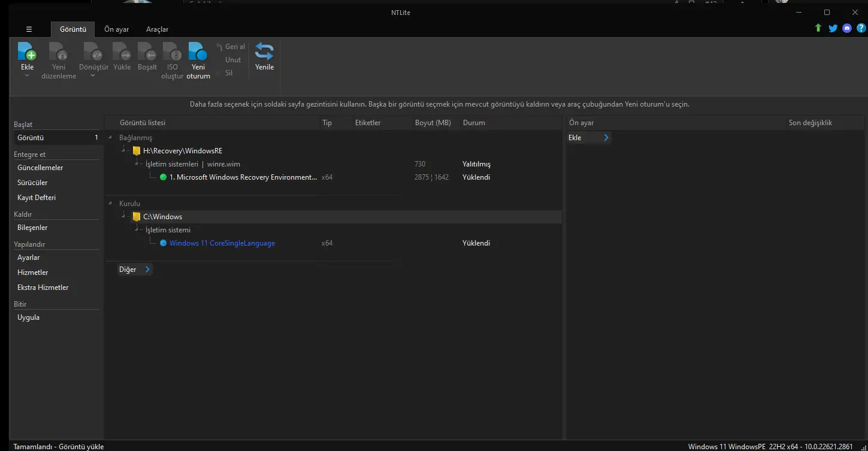Click the Boşalt unload icon
This screenshot has height=451, width=868.
point(147,51)
